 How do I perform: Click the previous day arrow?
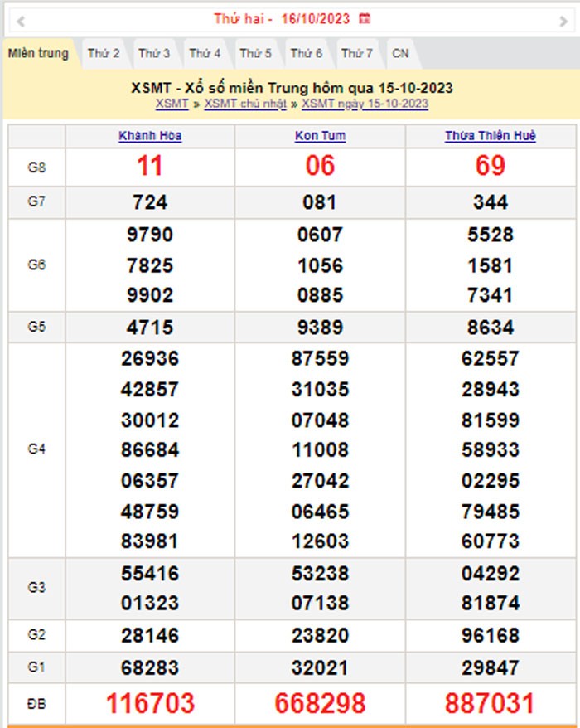point(20,20)
